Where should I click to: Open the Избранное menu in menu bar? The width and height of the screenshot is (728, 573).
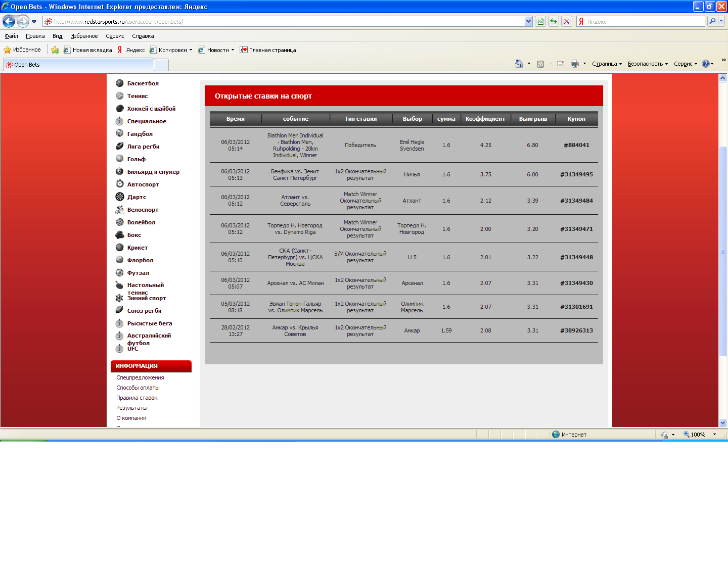(84, 36)
